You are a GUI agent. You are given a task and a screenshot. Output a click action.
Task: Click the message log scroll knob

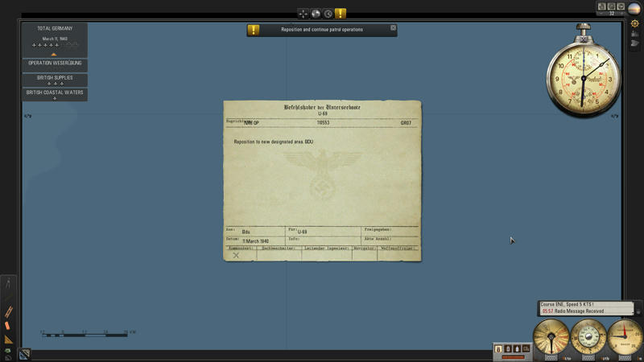pos(638,311)
